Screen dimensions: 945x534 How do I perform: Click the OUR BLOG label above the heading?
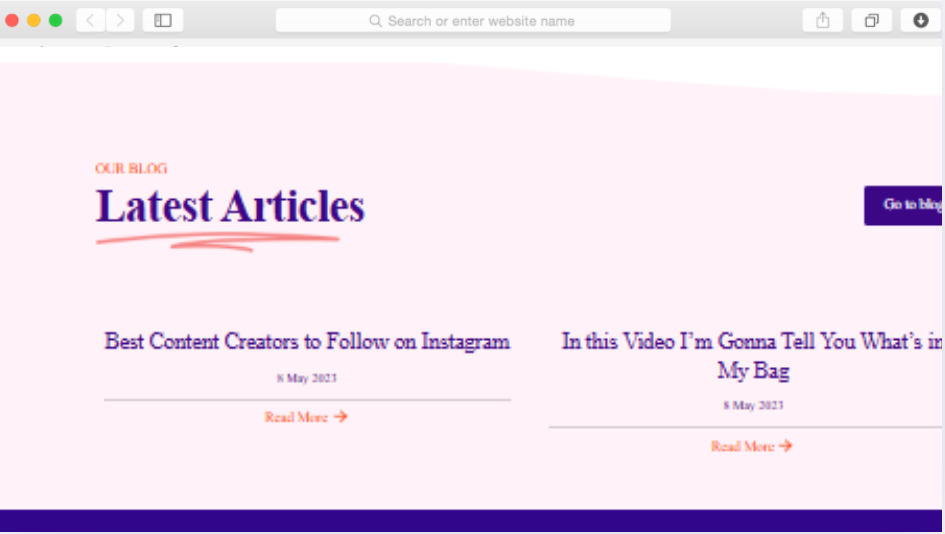[x=131, y=169]
